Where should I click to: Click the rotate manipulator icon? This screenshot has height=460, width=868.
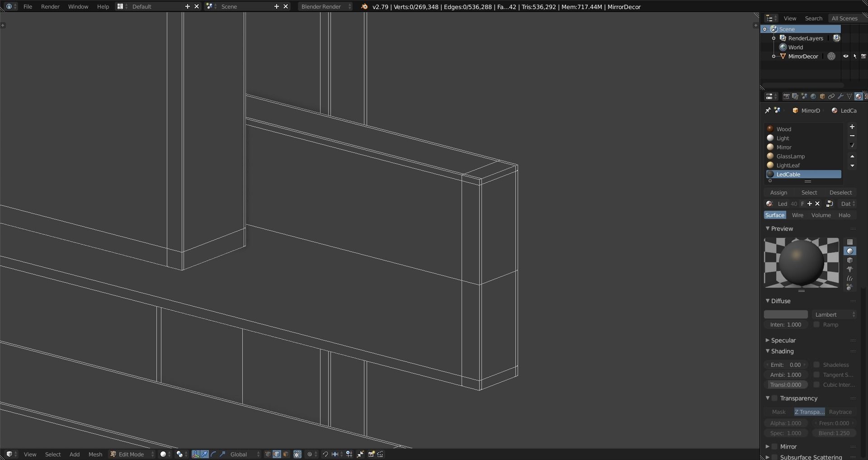coord(213,454)
